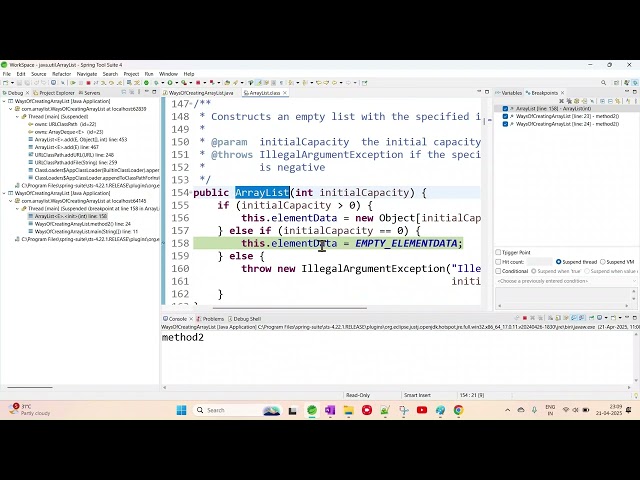
Task: Collapse first WaysOfCreatingArrayList Java Application node
Action: (4, 101)
